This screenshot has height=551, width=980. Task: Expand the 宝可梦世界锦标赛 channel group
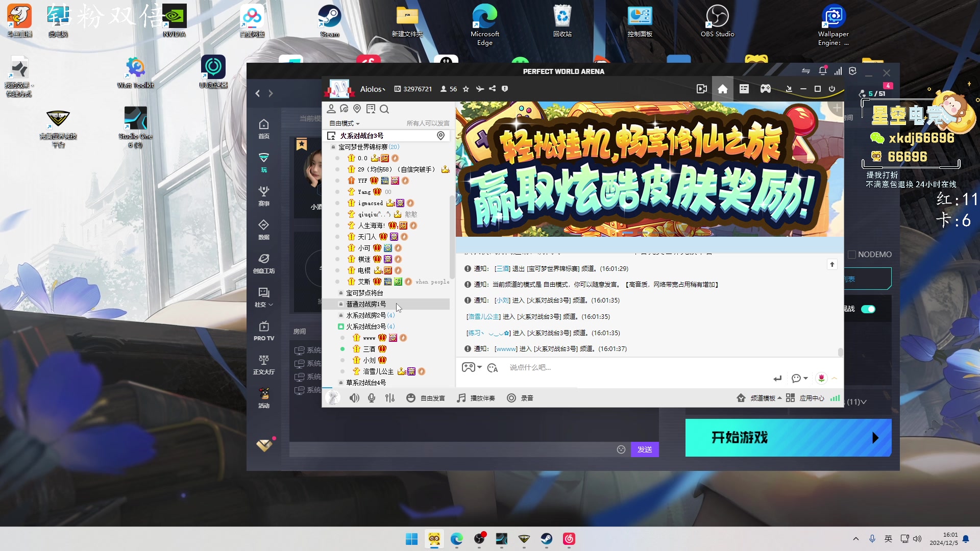(x=366, y=147)
